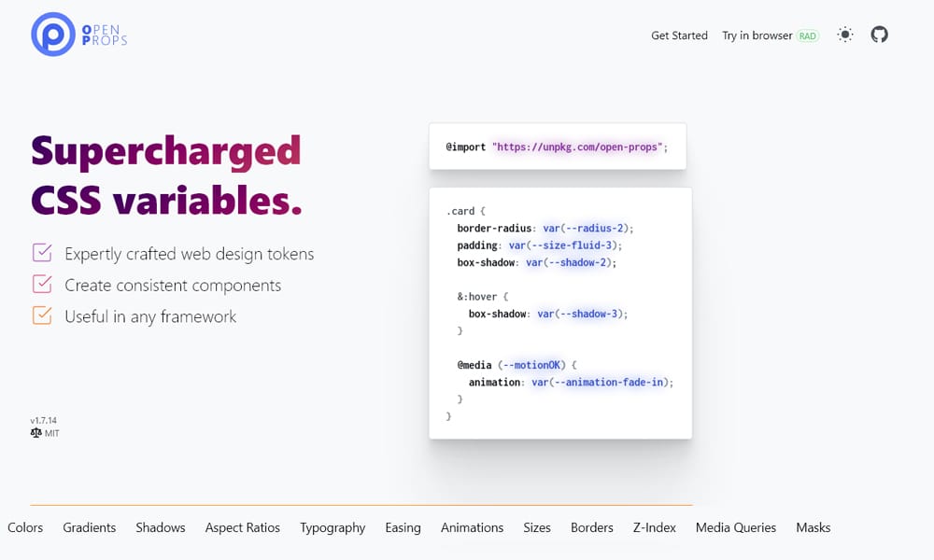Select the Easing nav item
Screen dimensions: 934x560
403,527
